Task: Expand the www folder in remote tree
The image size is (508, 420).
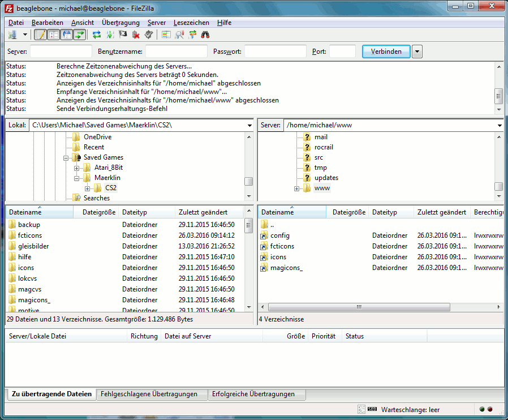Action: [x=297, y=188]
